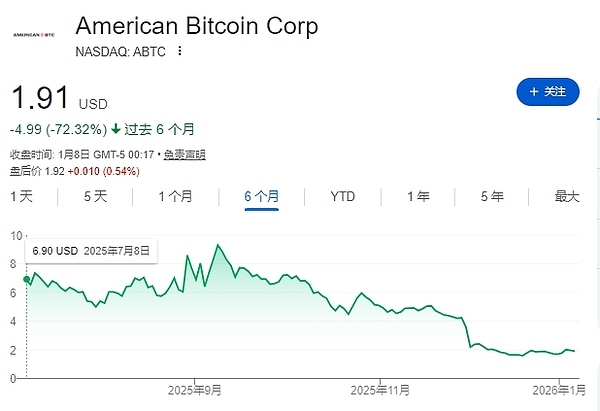Show the 5年 chart range

(x=491, y=196)
